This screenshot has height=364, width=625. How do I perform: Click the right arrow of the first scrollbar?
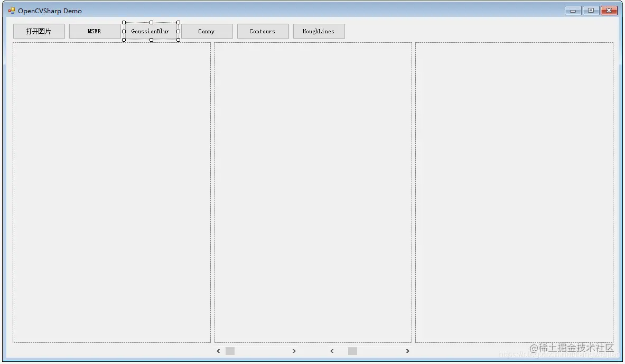294,350
